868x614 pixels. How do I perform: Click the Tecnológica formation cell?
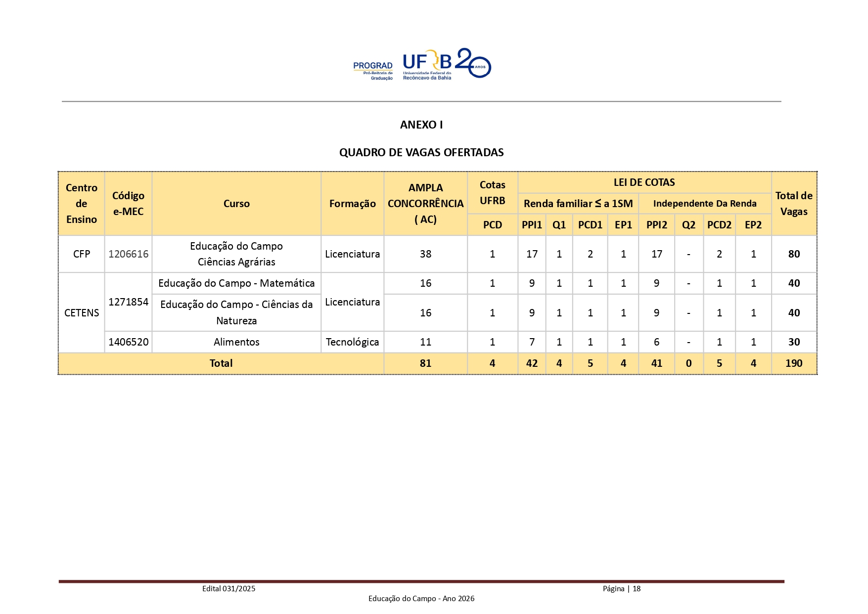click(x=352, y=342)
